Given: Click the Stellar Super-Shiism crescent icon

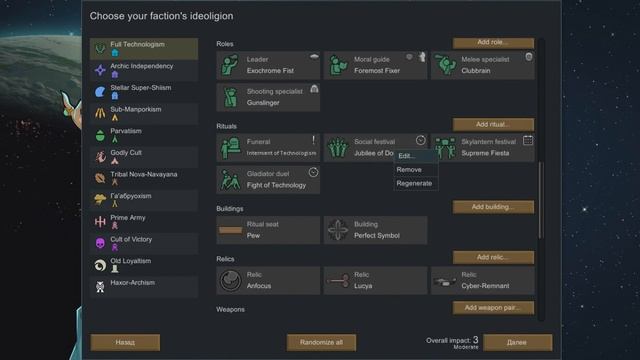Looking at the screenshot, I should coord(100,92).
